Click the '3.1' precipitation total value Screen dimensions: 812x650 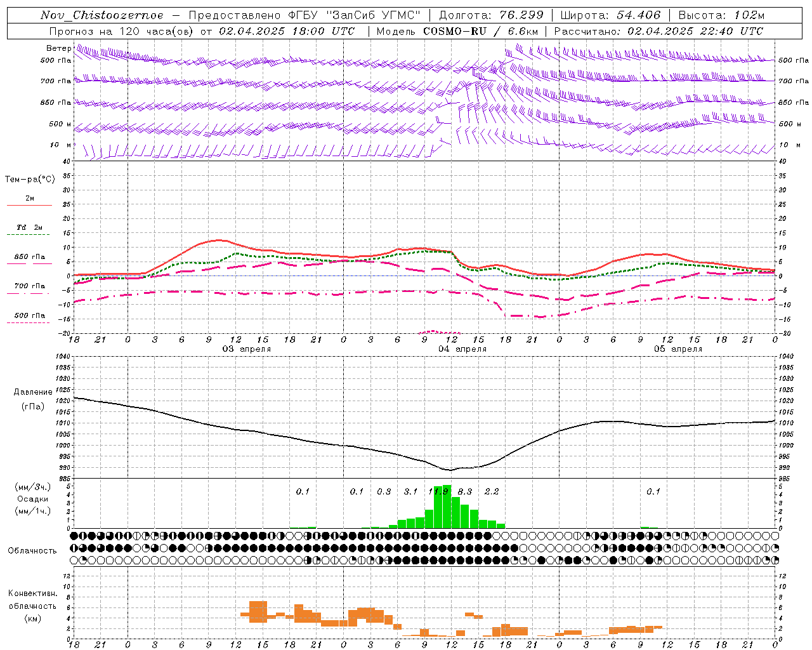[410, 491]
